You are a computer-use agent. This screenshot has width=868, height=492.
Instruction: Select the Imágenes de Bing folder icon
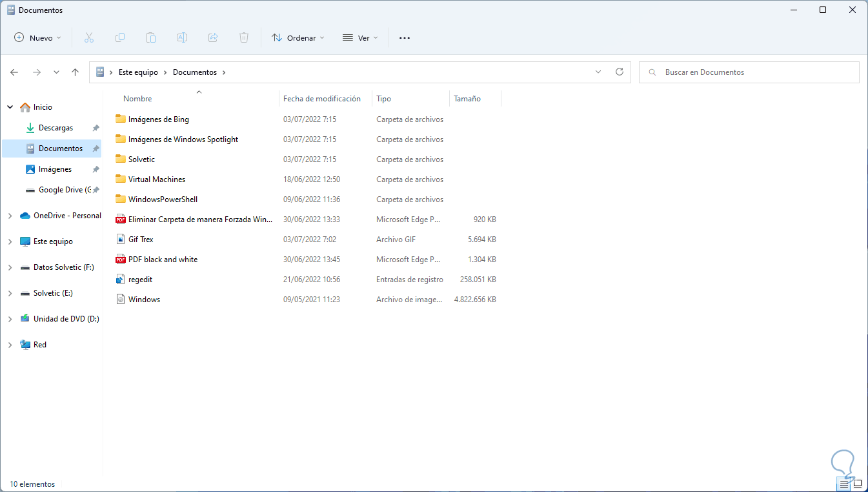(120, 119)
